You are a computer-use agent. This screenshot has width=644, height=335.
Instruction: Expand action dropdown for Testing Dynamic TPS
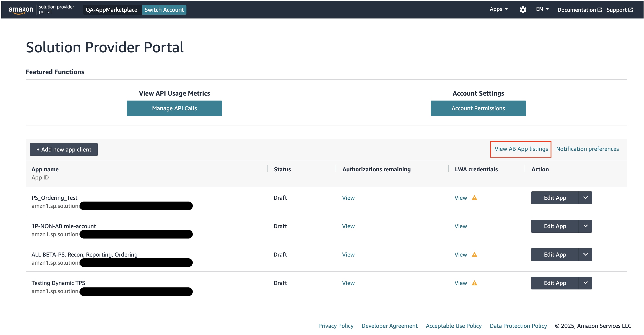click(585, 283)
